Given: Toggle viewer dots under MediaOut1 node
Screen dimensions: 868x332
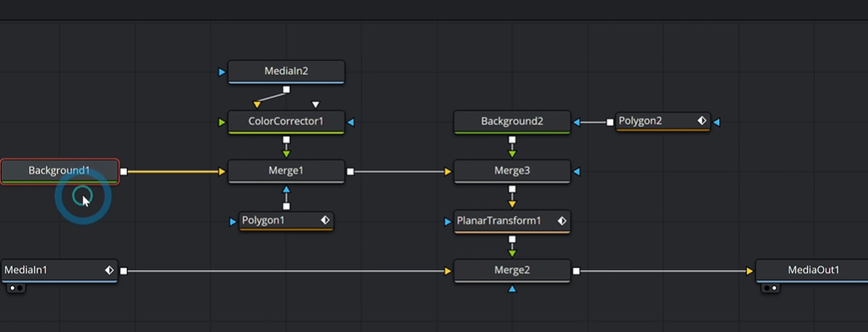Looking at the screenshot, I should pyautogui.click(x=770, y=288).
